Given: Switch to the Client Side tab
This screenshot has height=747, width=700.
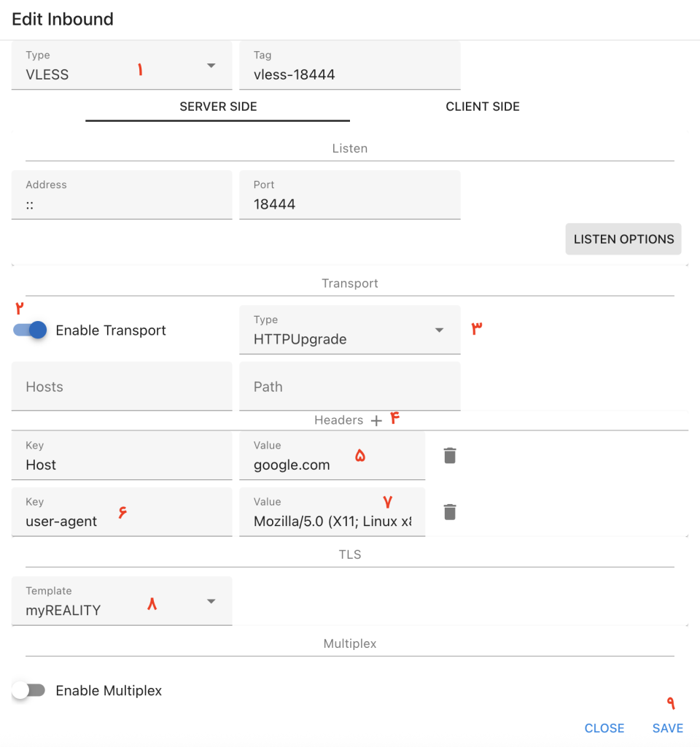Looking at the screenshot, I should tap(482, 107).
